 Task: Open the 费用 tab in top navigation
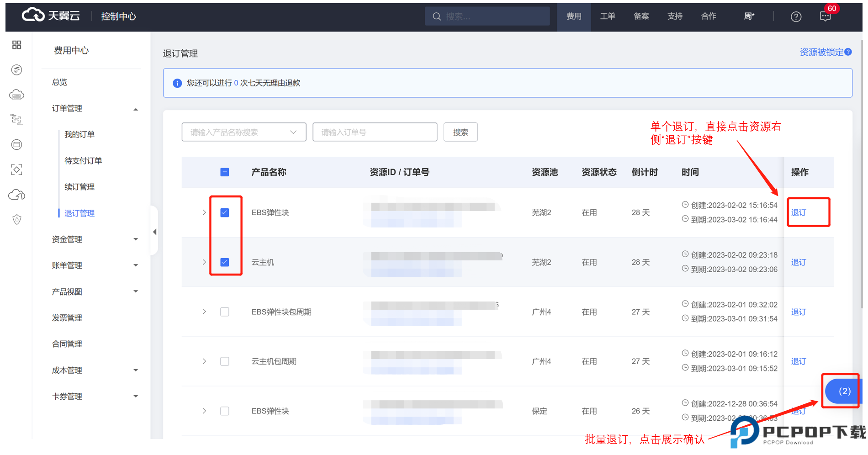574,16
